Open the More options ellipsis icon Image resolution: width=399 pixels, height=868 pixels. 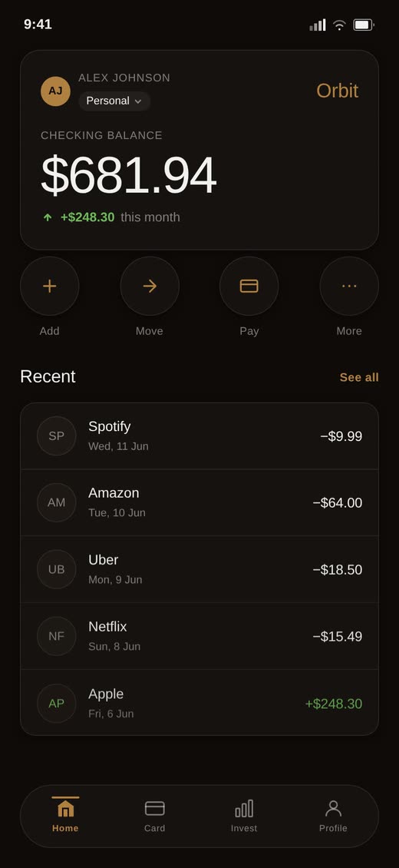tap(349, 287)
